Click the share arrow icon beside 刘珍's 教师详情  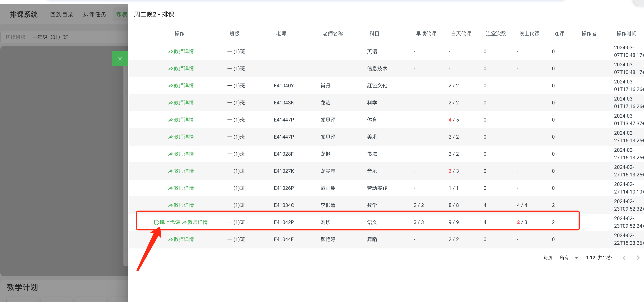[x=184, y=222]
